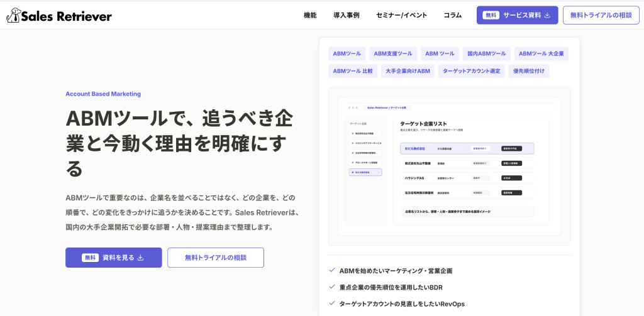This screenshot has width=644, height=316.
Task: Click text 重点企業の優先順位を運用したいBDR
Action: [x=391, y=287]
